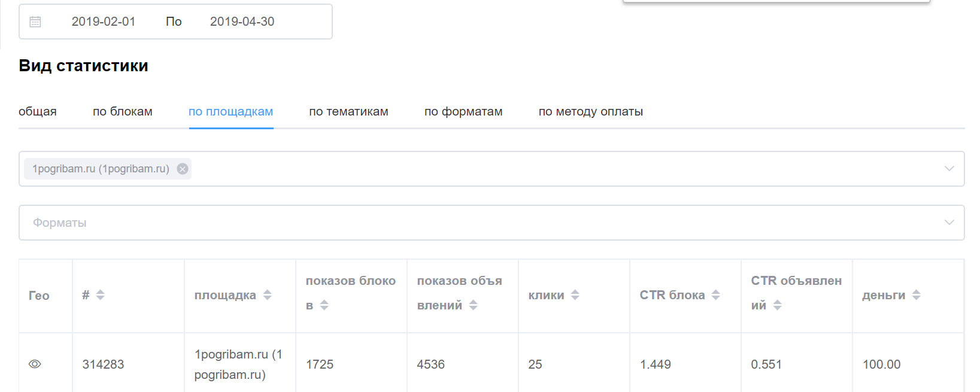
Task: Sort table by # column
Action: pos(100,295)
